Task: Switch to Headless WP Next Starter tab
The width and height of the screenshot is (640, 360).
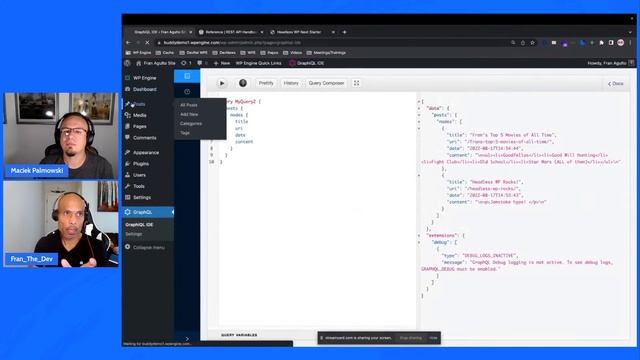Action: coord(301,32)
